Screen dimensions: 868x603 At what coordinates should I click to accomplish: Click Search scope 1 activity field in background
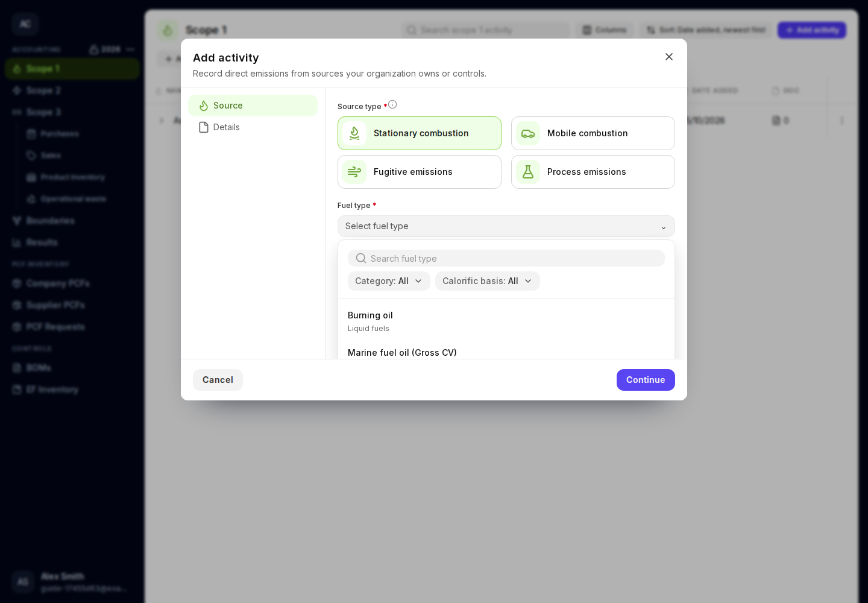(x=486, y=30)
